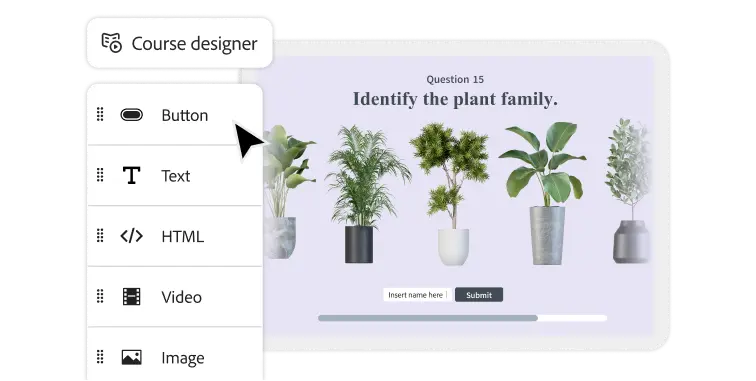Image resolution: width=756 pixels, height=381 pixels.
Task: Pick the bonsai tree in white pot
Action: coord(450,194)
